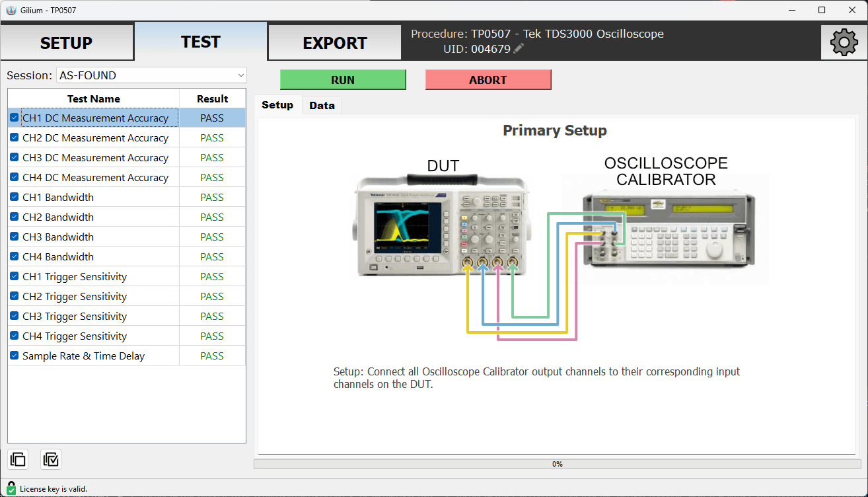Viewport: 868px width, 497px height.
Task: Click the license key lock icon
Action: 11,488
